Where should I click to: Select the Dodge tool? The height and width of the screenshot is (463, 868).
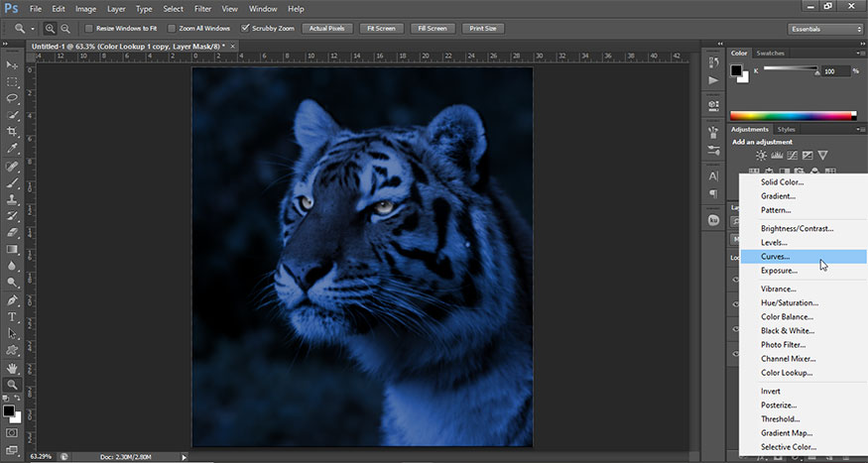[x=12, y=283]
